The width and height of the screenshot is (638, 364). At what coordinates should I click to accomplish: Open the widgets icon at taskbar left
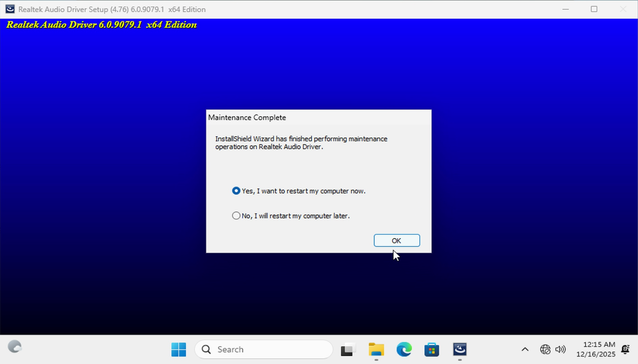(x=15, y=347)
